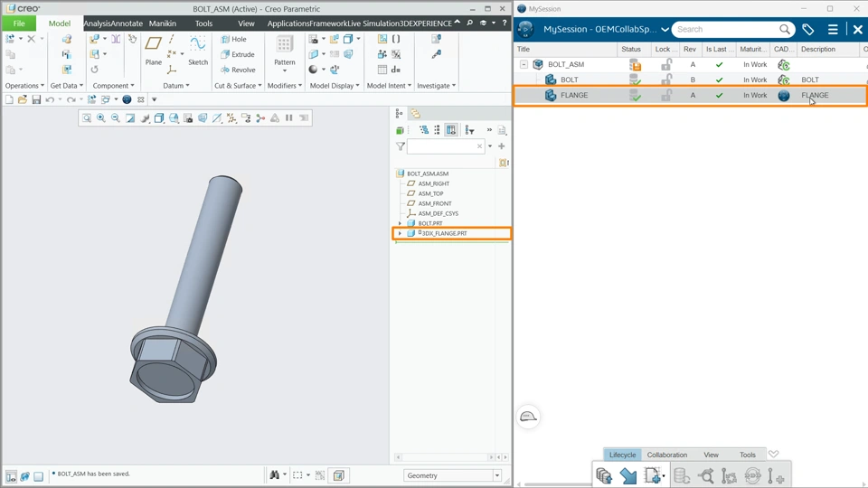
Task: Click the model tree horizontal scrollbar
Action: tap(444, 457)
